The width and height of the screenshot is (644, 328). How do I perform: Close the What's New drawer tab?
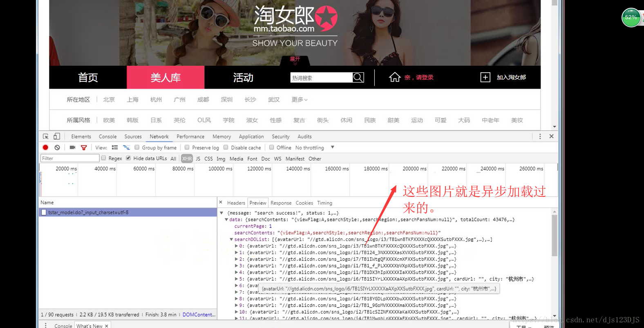click(x=107, y=326)
